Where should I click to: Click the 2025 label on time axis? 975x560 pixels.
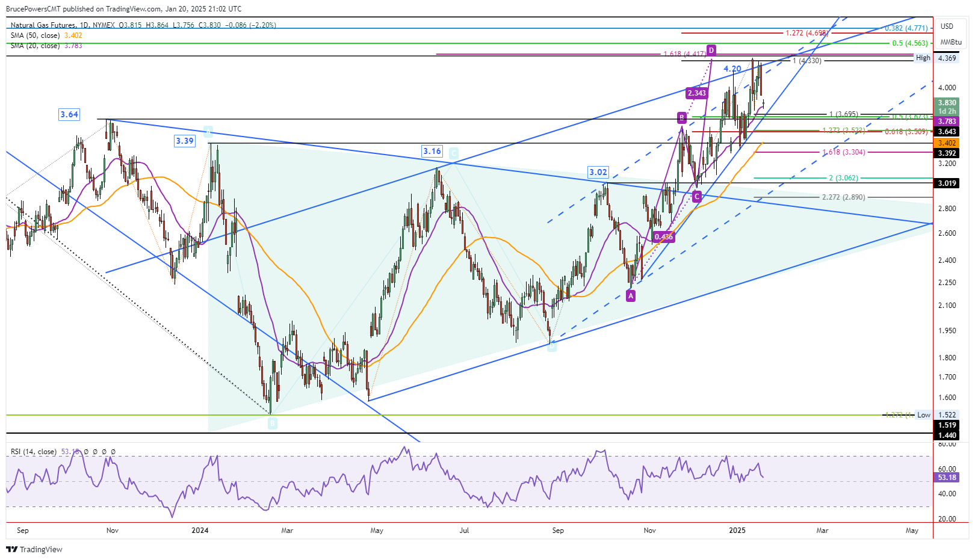click(737, 531)
